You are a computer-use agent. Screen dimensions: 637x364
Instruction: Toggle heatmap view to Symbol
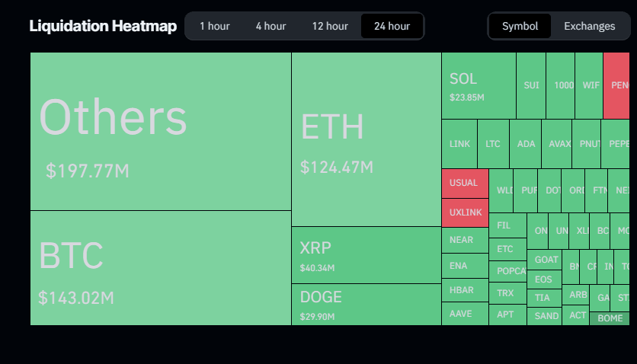pyautogui.click(x=520, y=26)
